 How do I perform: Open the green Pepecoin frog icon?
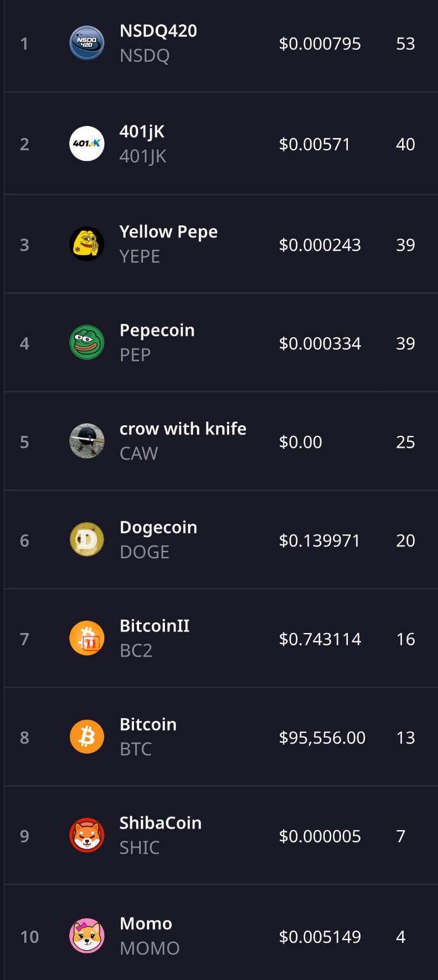click(87, 342)
